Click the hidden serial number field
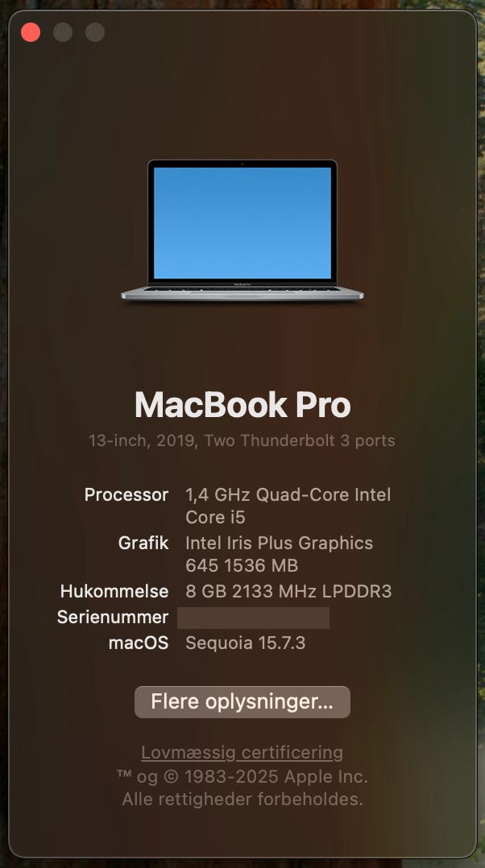The image size is (485, 868). click(x=253, y=618)
